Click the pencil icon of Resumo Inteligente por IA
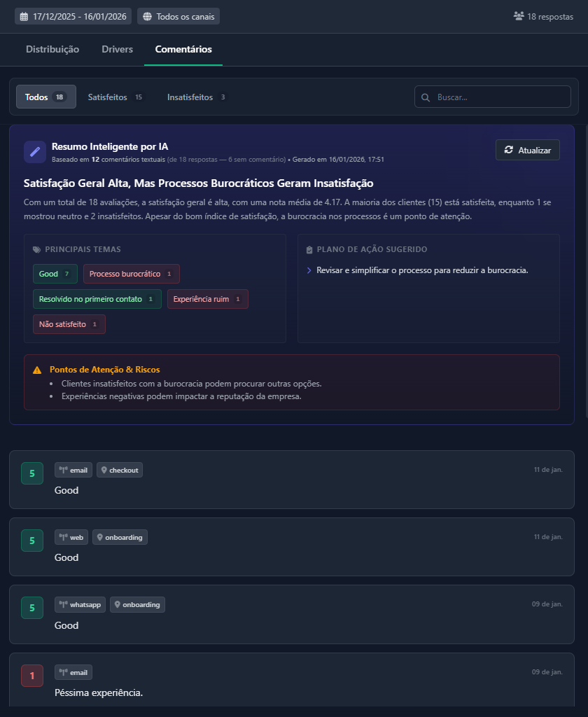The image size is (588, 717). pos(34,152)
